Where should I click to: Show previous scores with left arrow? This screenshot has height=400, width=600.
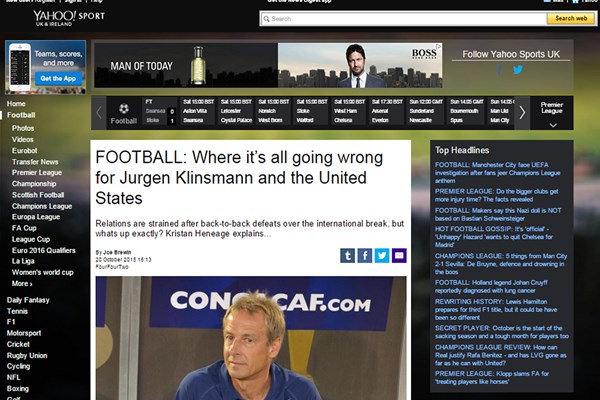tap(99, 113)
